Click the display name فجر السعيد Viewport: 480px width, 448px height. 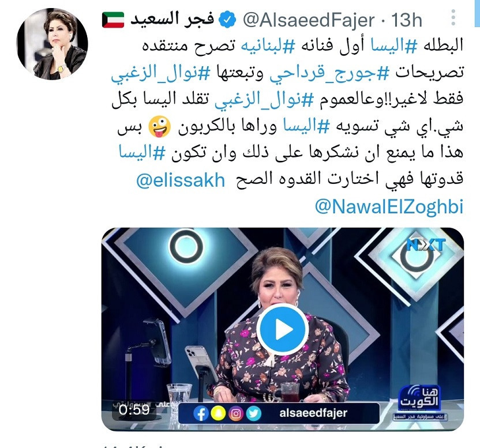coord(172,19)
